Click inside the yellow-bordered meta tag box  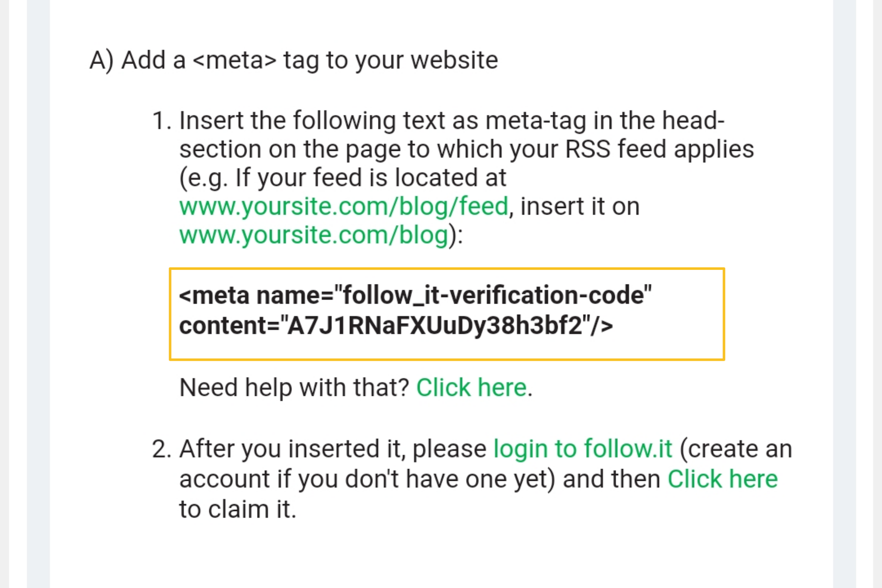(447, 314)
